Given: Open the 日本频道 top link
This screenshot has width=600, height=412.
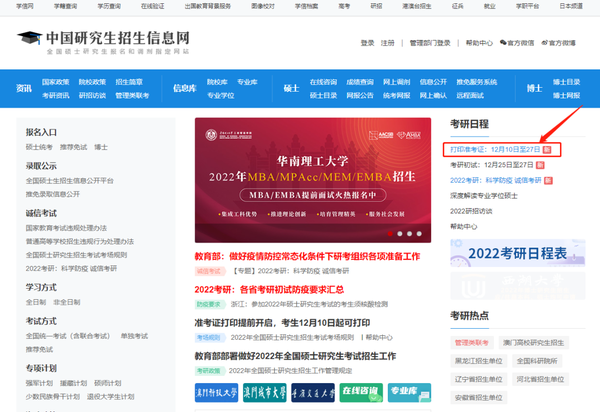Looking at the screenshot, I should pyautogui.click(x=571, y=6).
